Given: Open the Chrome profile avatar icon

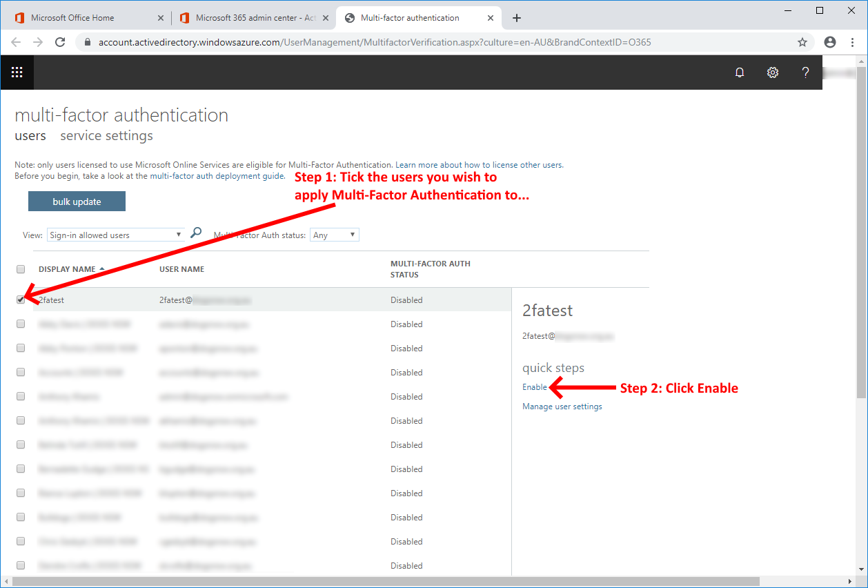Looking at the screenshot, I should click(x=830, y=42).
